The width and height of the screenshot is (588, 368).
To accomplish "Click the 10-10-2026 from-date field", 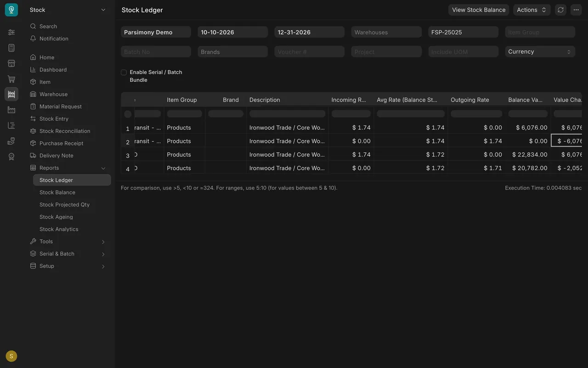I will (232, 32).
